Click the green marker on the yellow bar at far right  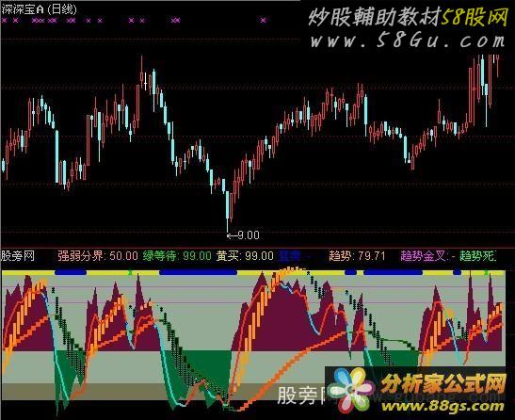(x=487, y=272)
